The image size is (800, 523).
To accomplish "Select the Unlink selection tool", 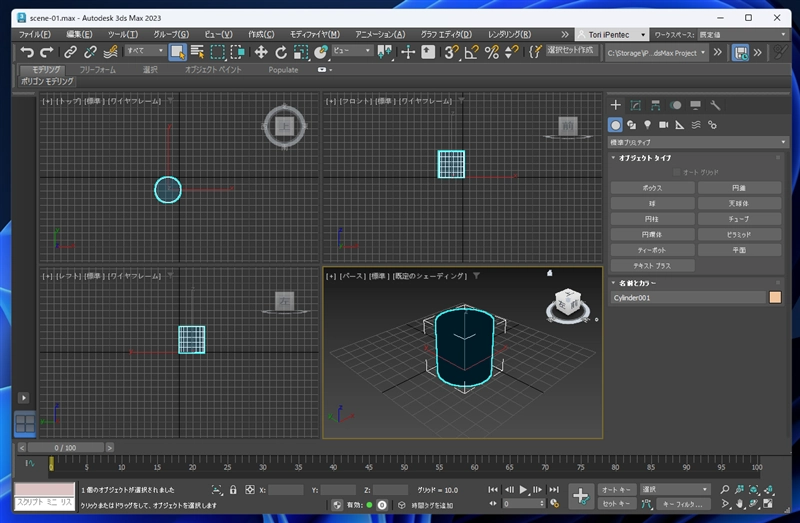I will tap(90, 52).
